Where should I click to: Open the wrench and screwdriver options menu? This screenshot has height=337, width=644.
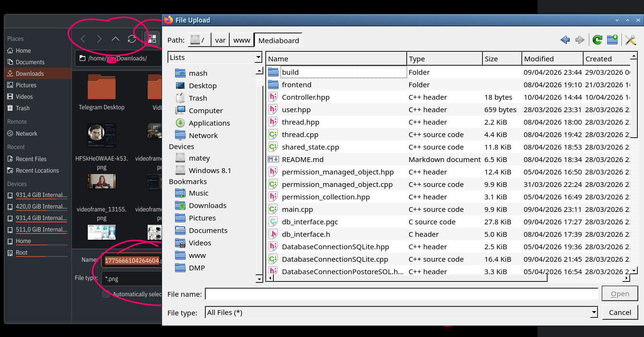(x=631, y=40)
